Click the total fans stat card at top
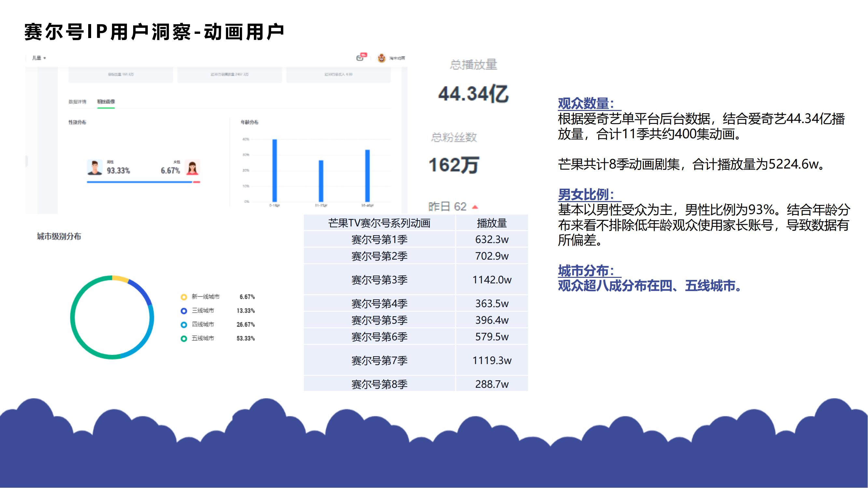The width and height of the screenshot is (868, 488). [121, 75]
